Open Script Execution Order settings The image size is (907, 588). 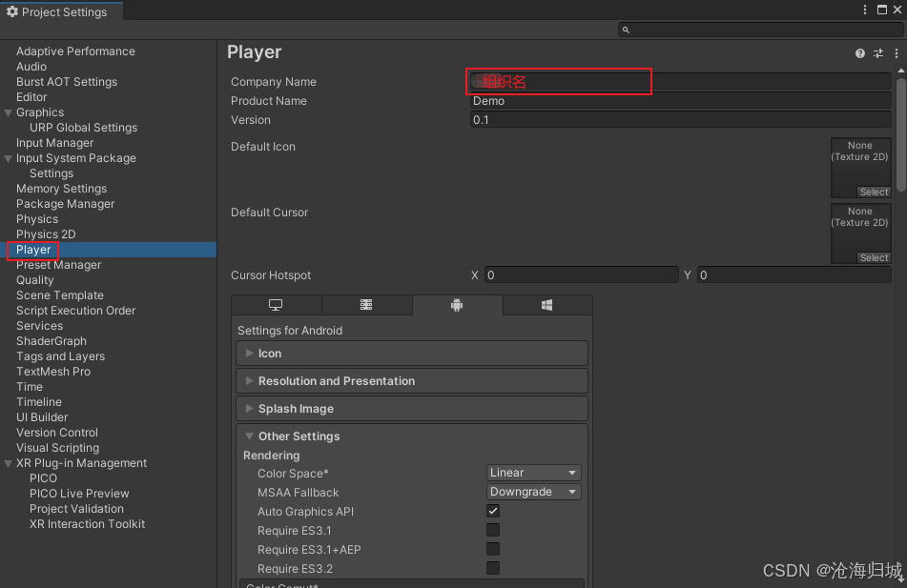tap(75, 311)
